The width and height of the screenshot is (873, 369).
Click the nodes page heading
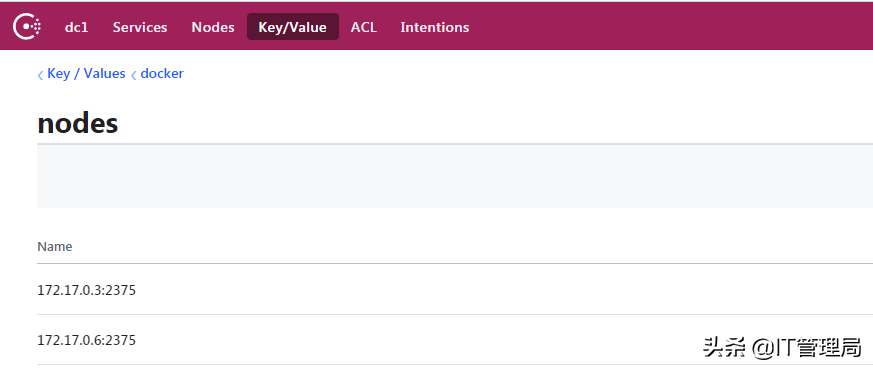click(77, 124)
